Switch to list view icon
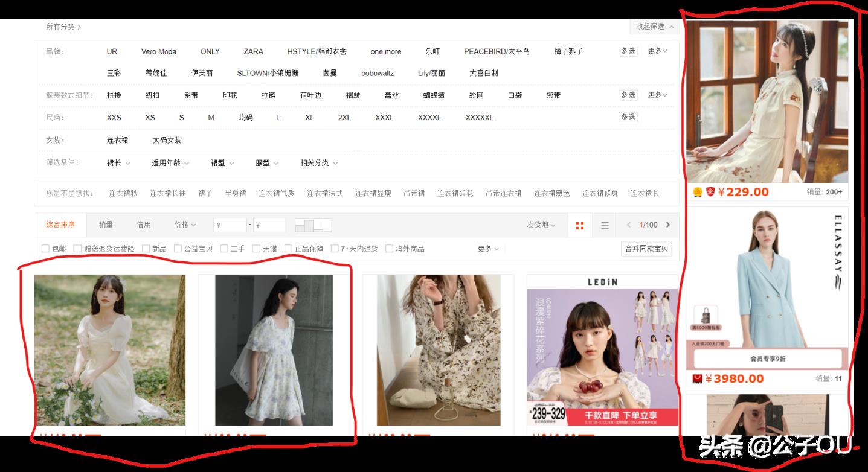 point(605,225)
